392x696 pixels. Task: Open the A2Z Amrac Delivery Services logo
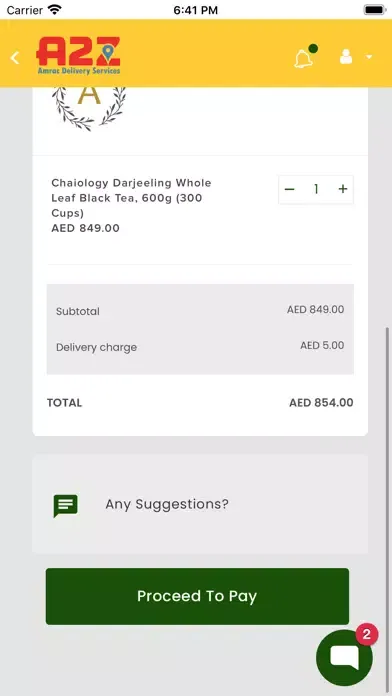[78, 56]
